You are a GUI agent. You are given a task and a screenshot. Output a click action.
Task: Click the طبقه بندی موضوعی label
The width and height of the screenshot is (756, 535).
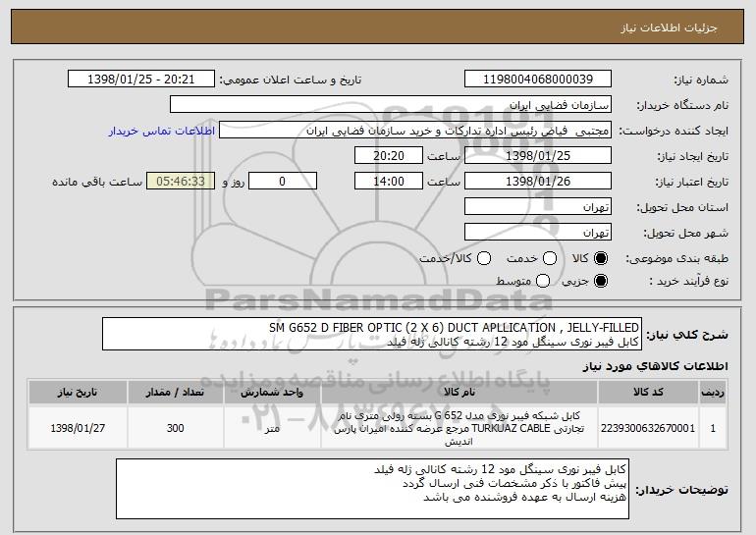point(676,258)
